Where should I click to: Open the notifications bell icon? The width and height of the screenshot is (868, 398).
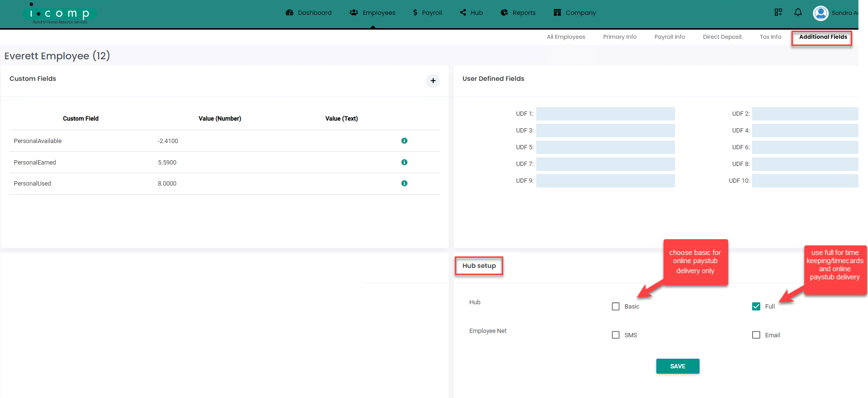coord(798,12)
